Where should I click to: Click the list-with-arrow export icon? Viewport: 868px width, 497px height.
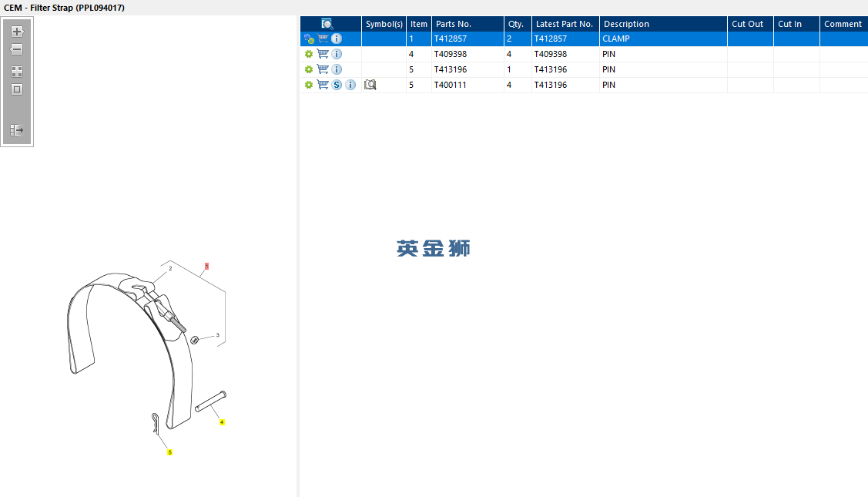(17, 130)
